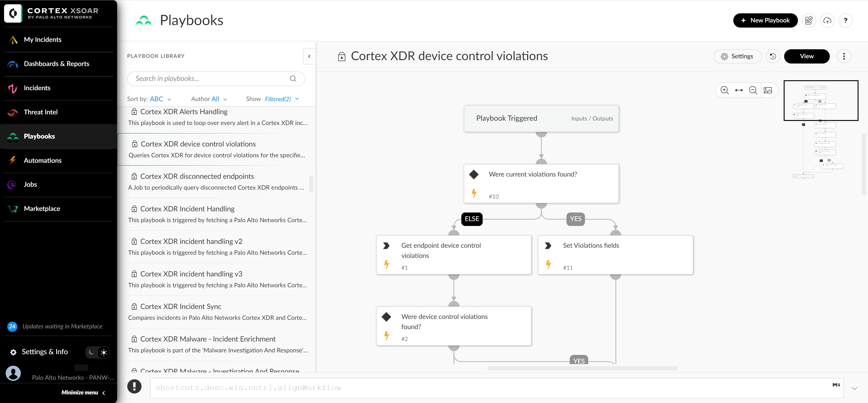This screenshot has width=868, height=403.
Task: Click the horizontal canvas scrollbar
Action: 582,368
